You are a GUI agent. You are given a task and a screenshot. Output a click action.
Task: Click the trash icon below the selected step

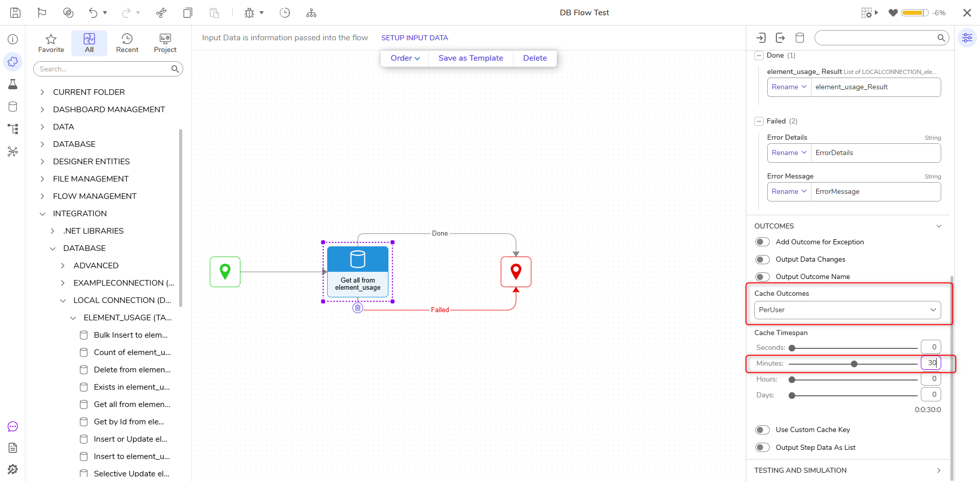[358, 308]
